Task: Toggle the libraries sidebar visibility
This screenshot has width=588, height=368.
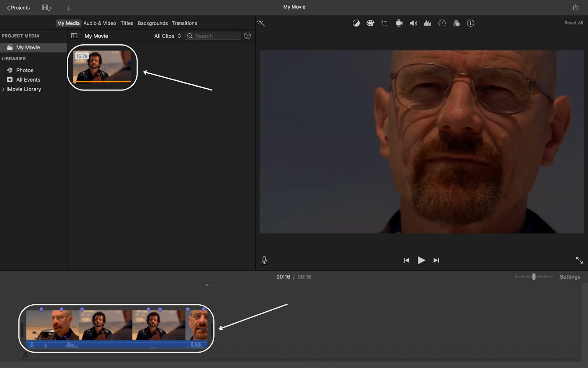Action: tap(74, 36)
